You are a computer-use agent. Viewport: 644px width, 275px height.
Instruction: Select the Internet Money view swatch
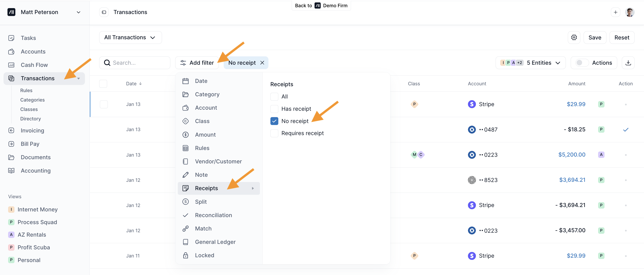pos(11,209)
